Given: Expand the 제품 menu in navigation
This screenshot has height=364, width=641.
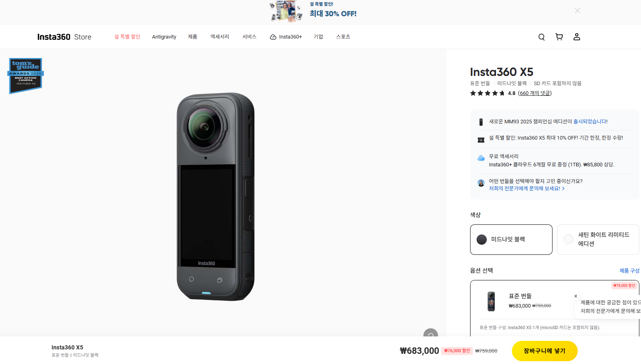Looking at the screenshot, I should pos(192,37).
